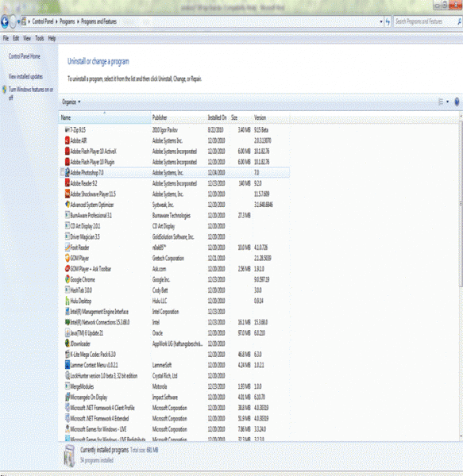Open Turn Windows features on or off

click(31, 93)
